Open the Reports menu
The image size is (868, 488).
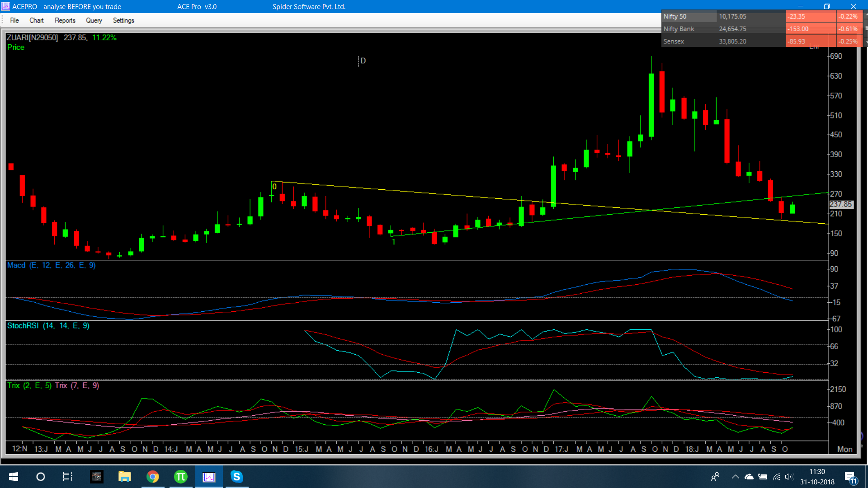coord(65,20)
